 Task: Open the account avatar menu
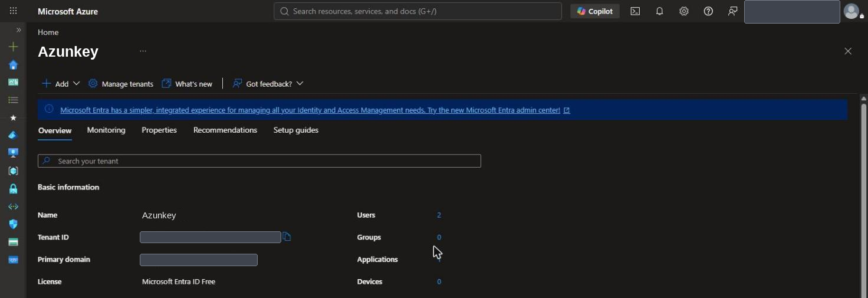[852, 11]
